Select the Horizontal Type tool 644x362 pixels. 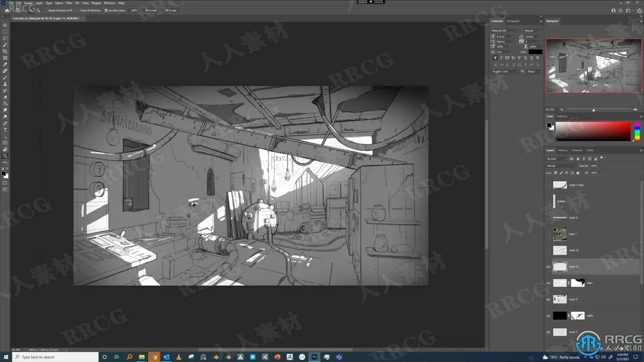pyautogui.click(x=5, y=130)
